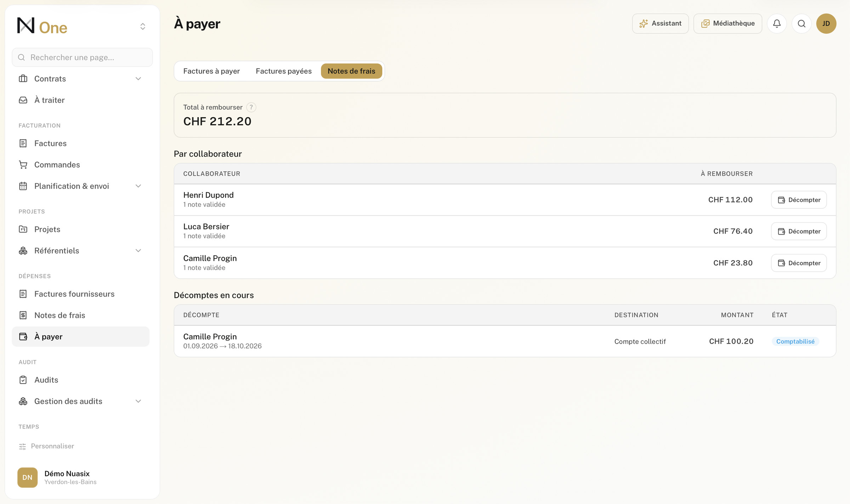Viewport: 850px width, 504px height.
Task: Click the Référentiels icon
Action: 23,251
